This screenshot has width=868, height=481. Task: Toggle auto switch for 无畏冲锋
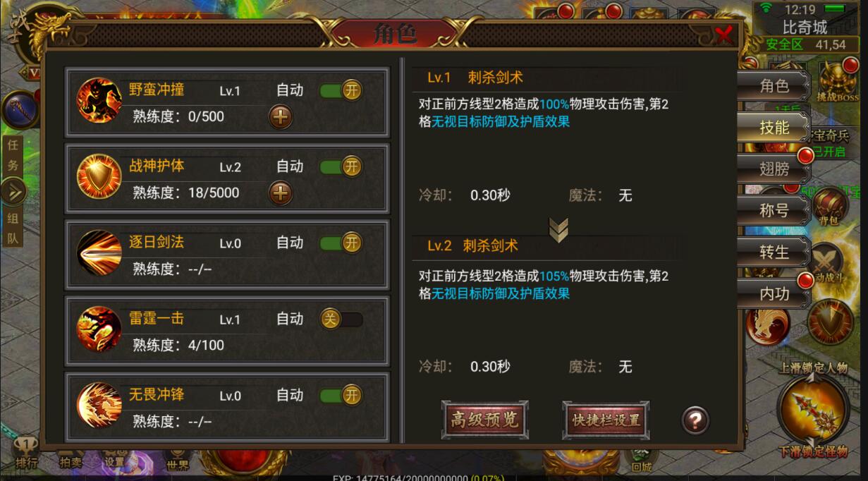point(341,396)
